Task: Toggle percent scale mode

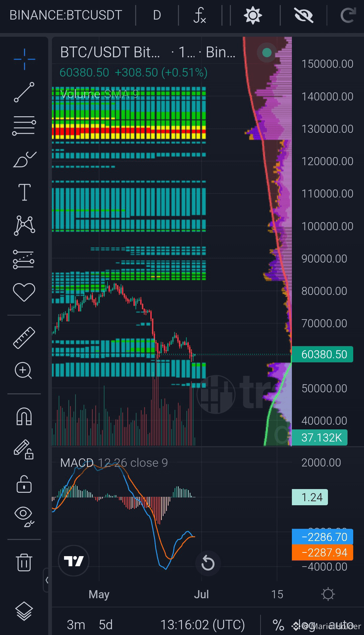Action: 278,625
